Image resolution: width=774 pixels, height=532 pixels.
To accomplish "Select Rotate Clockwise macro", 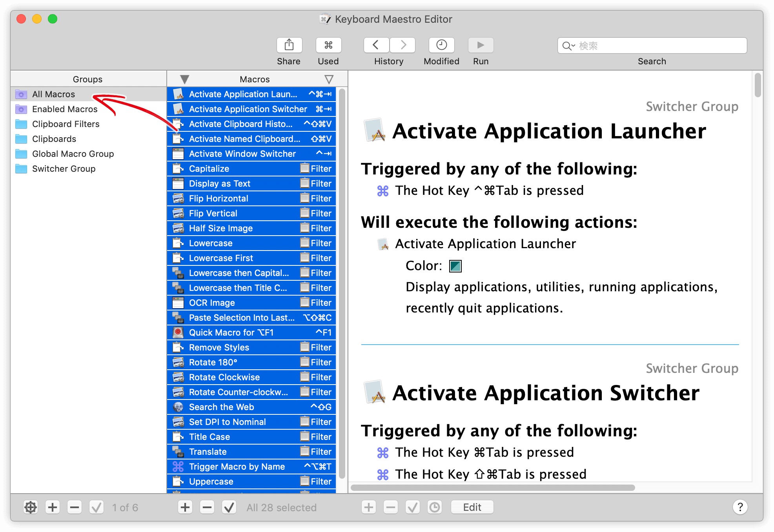I will (x=251, y=377).
